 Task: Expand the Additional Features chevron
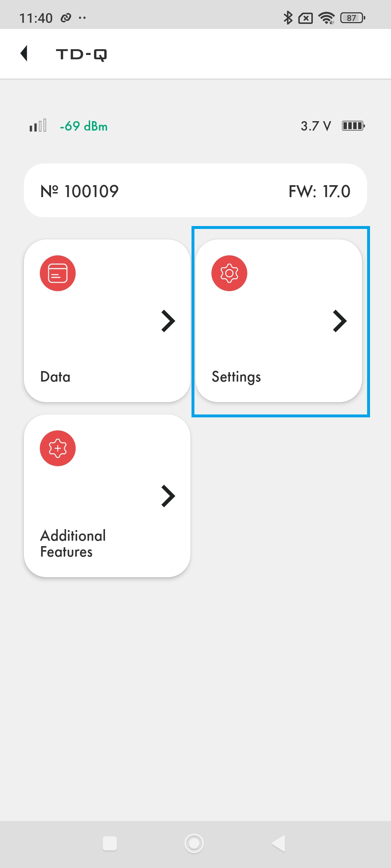pos(168,496)
